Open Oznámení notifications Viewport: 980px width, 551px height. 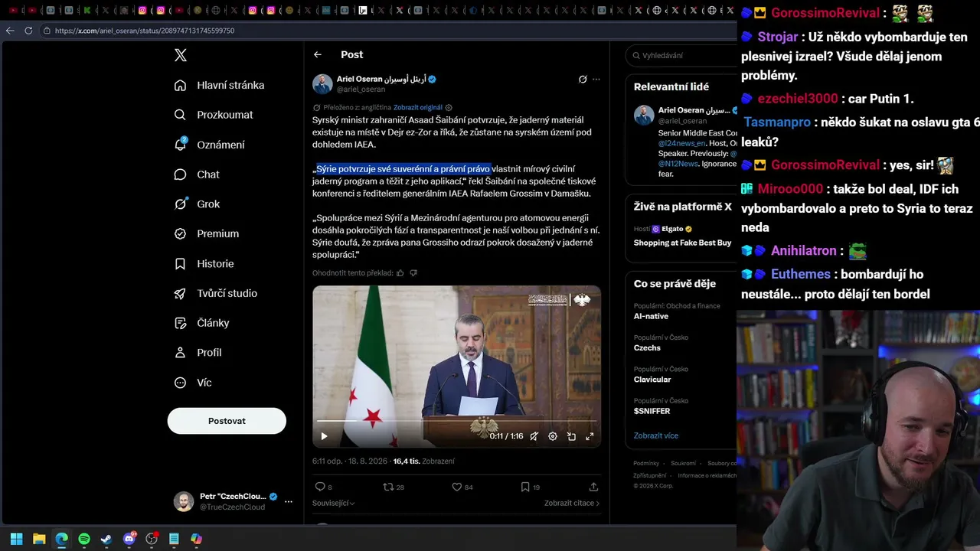(210, 145)
